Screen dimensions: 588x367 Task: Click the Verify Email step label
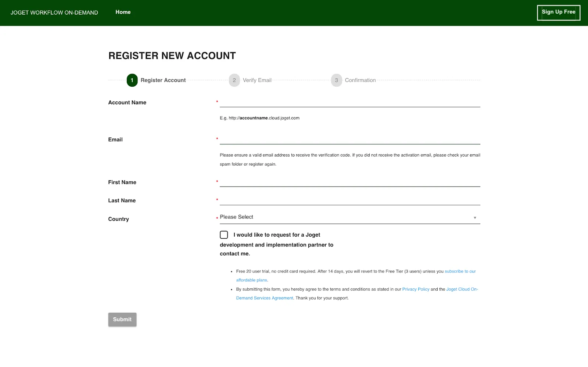point(257,80)
